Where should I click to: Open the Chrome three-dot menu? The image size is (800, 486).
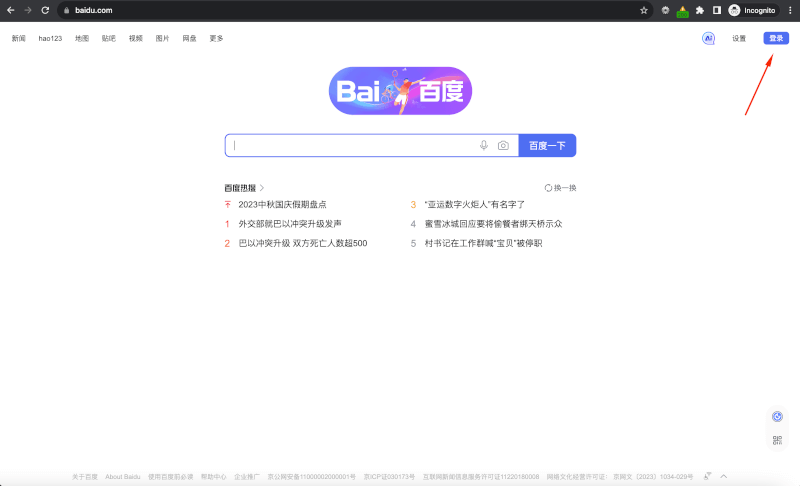[790, 10]
